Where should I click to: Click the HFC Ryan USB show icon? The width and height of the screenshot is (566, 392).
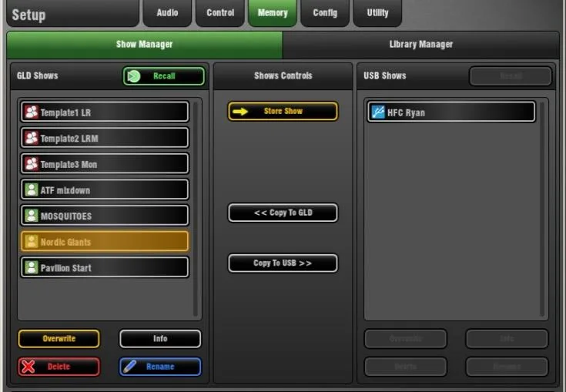(x=378, y=112)
